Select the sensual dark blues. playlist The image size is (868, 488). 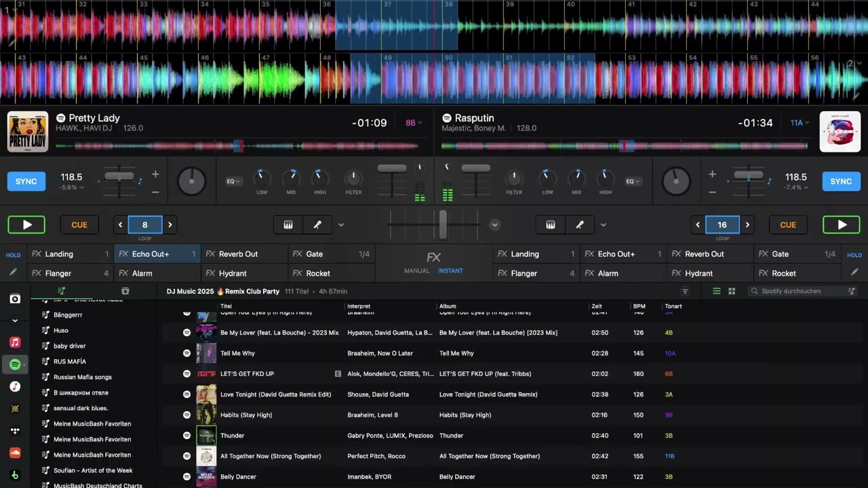tap(81, 408)
